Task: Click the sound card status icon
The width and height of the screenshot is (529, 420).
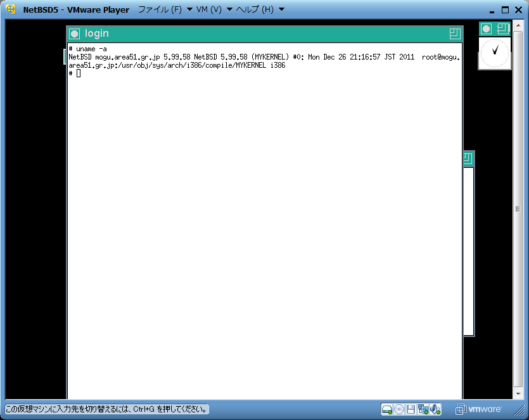Action: click(x=435, y=409)
